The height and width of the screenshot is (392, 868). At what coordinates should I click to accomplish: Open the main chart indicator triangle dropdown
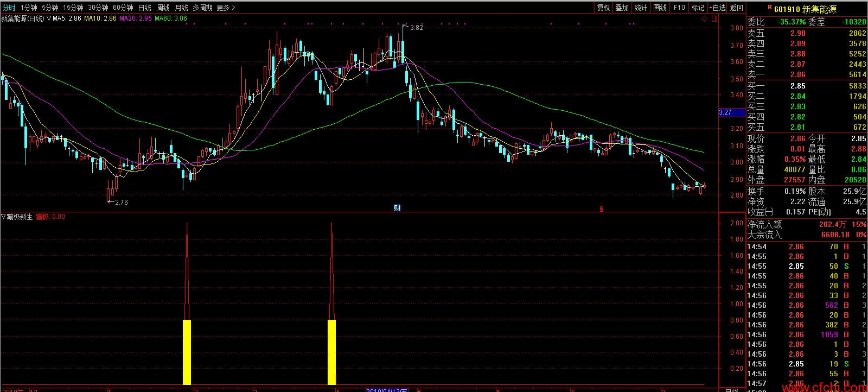tap(49, 18)
